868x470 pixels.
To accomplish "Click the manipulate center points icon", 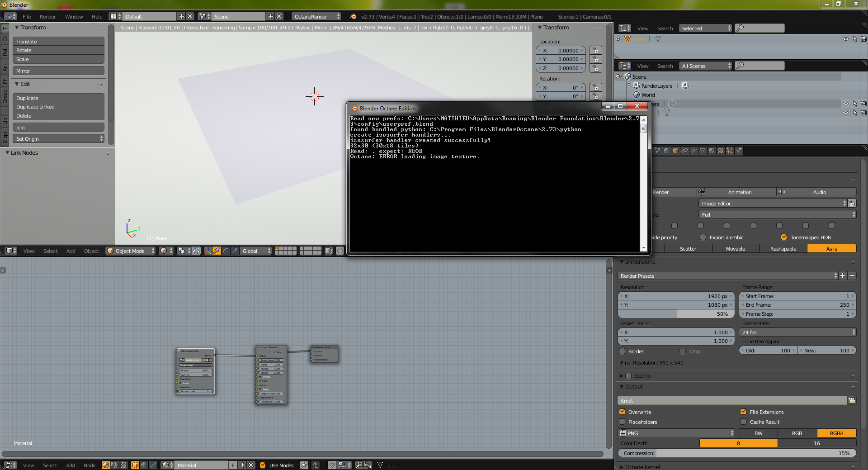I will click(196, 251).
